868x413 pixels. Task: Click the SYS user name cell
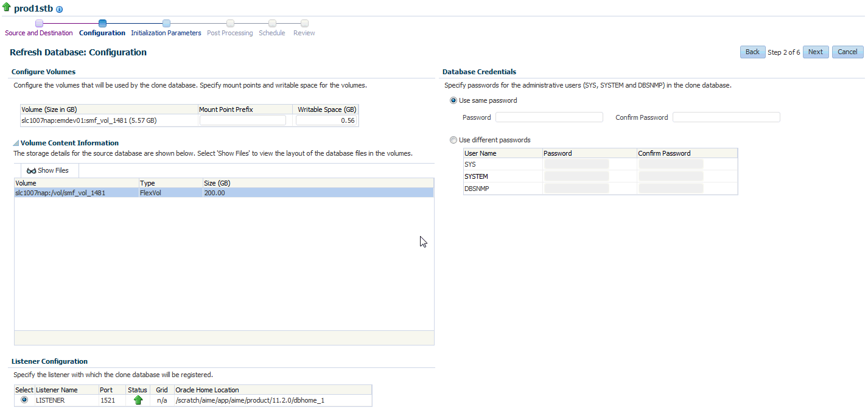(503, 164)
